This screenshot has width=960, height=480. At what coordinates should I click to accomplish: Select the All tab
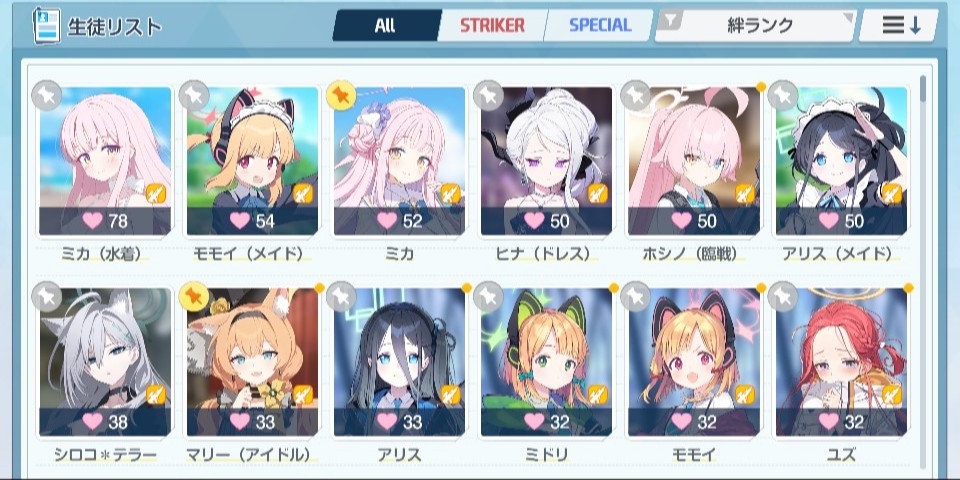pyautogui.click(x=386, y=25)
